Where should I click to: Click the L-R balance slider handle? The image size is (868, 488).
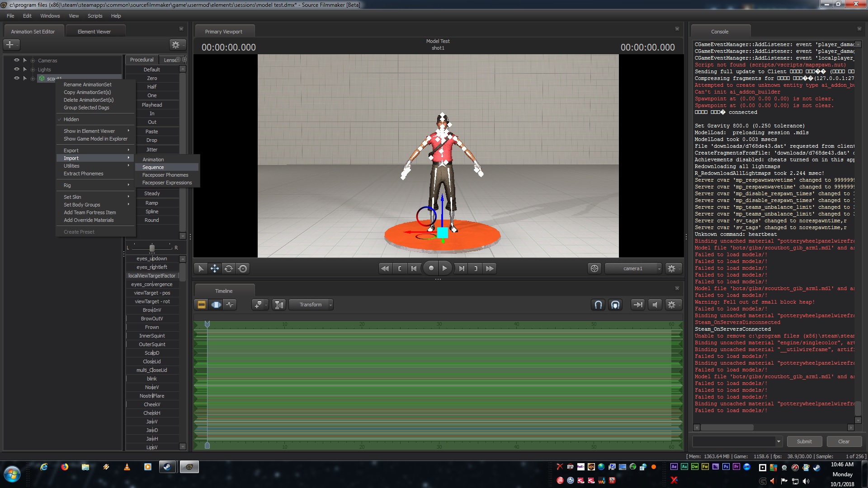(x=152, y=248)
